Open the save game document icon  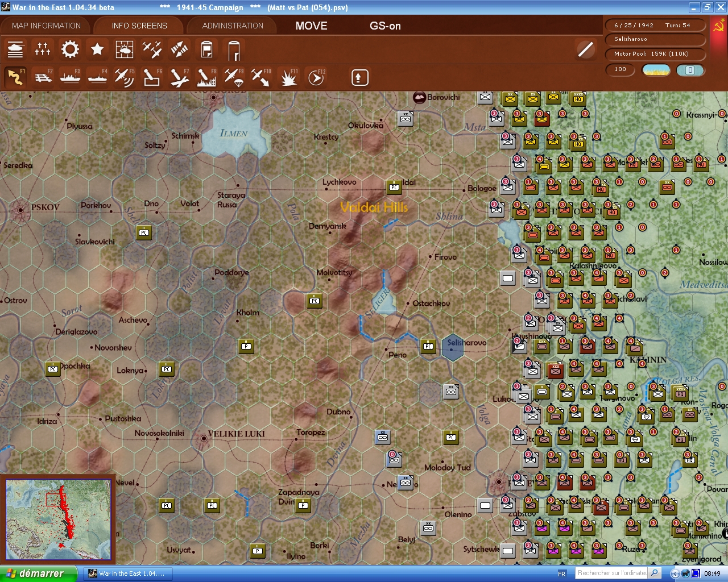207,49
